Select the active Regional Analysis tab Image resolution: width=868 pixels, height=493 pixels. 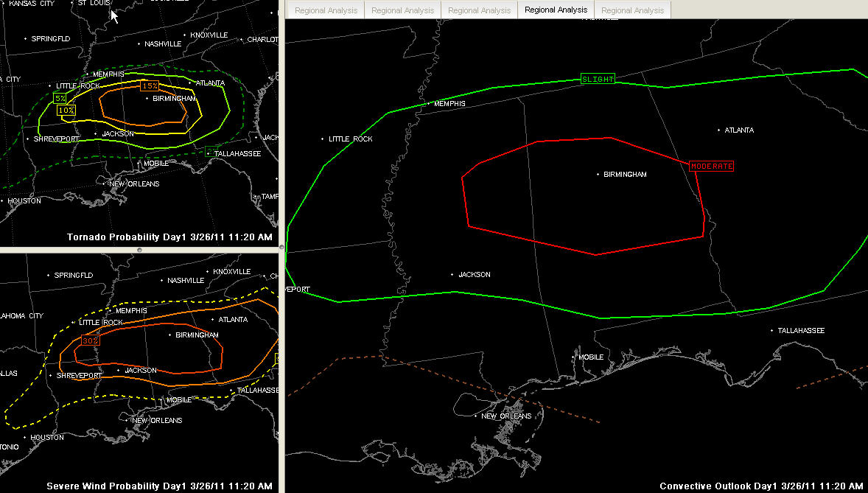(x=556, y=10)
